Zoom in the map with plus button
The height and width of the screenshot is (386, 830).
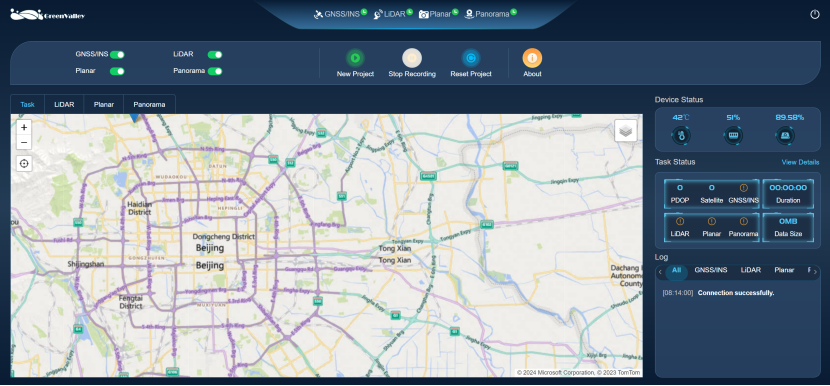click(24, 128)
